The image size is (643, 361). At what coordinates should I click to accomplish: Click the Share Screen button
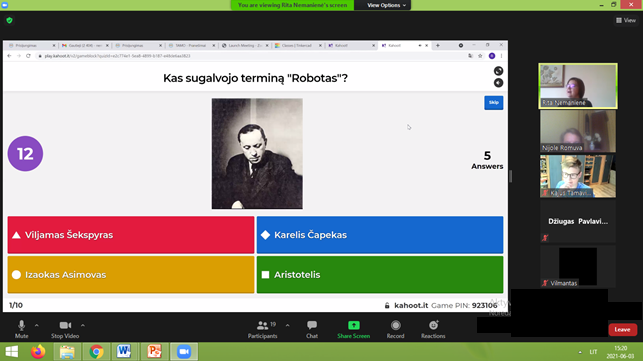353,329
